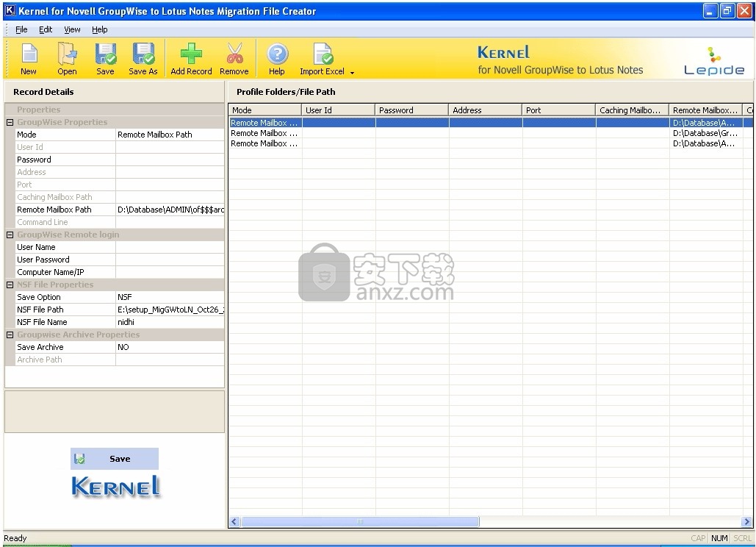Screen dimensions: 756x547
Task: Click horizontal scrollbar right arrow
Action: tap(747, 521)
